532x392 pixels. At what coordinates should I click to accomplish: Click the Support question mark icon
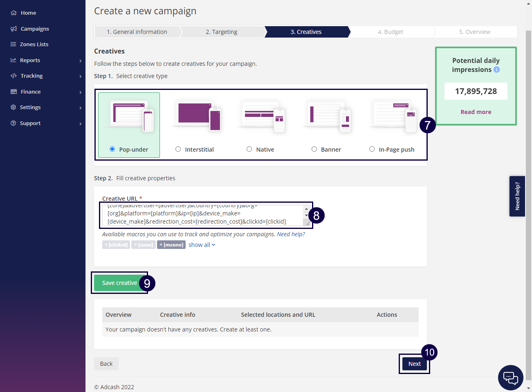point(13,123)
